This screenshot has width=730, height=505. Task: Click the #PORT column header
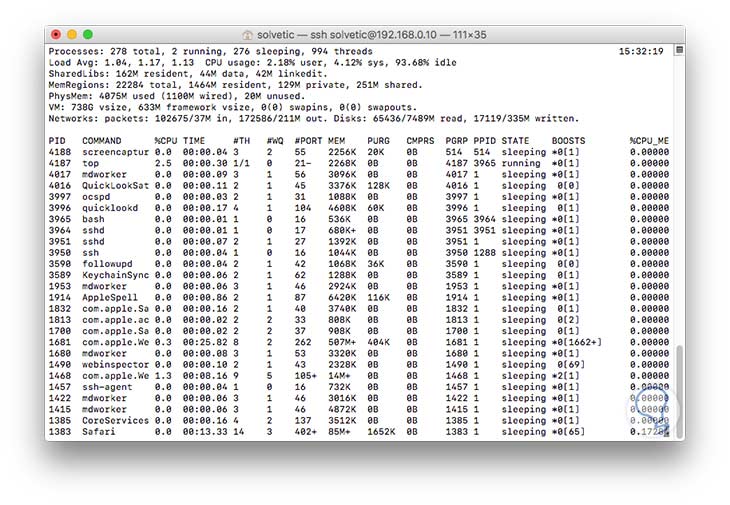tap(308, 141)
